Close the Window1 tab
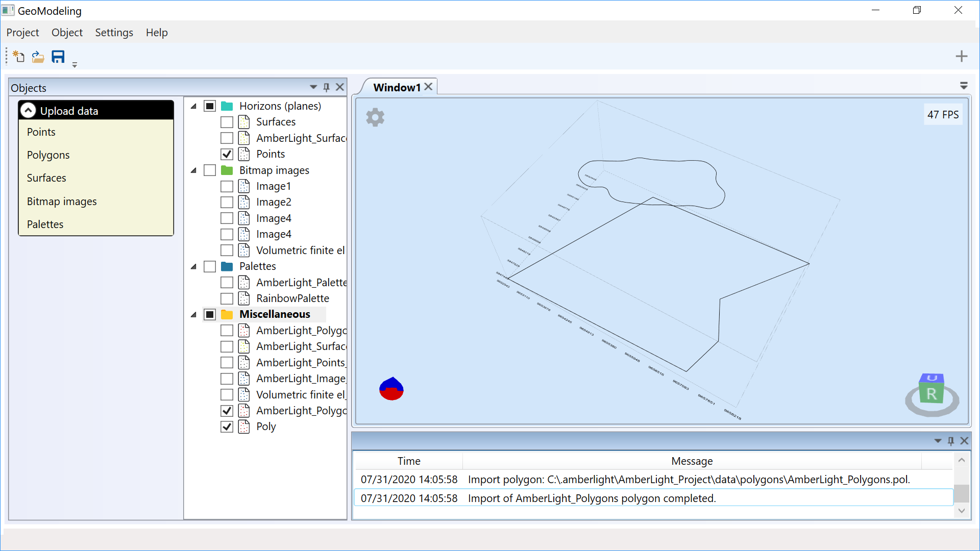The image size is (980, 551). click(429, 87)
